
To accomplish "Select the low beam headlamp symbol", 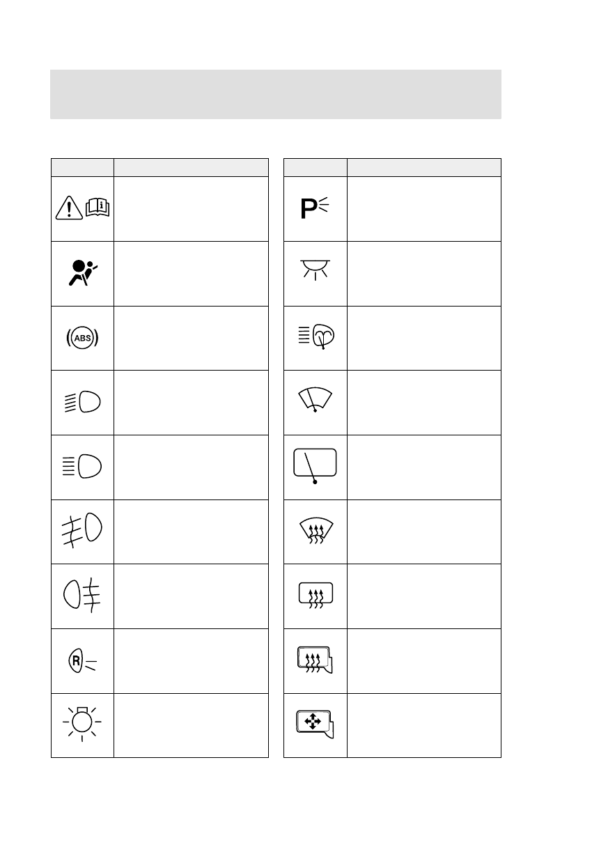I will click(x=82, y=403).
